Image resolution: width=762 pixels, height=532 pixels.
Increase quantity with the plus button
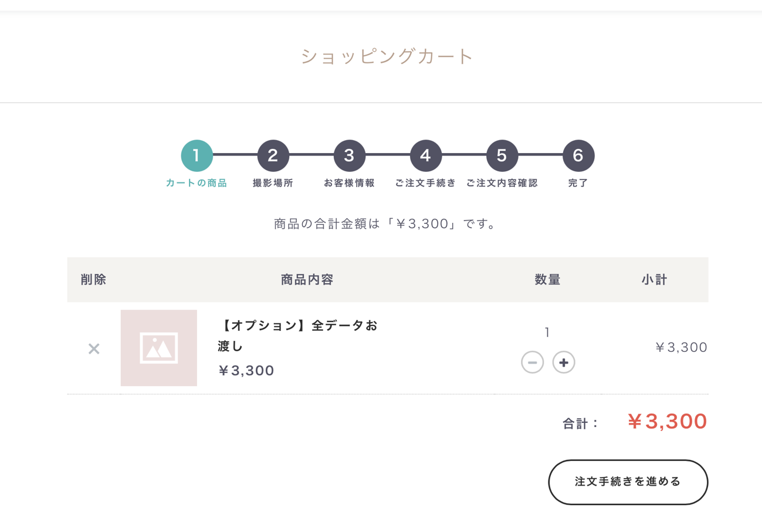(x=564, y=362)
